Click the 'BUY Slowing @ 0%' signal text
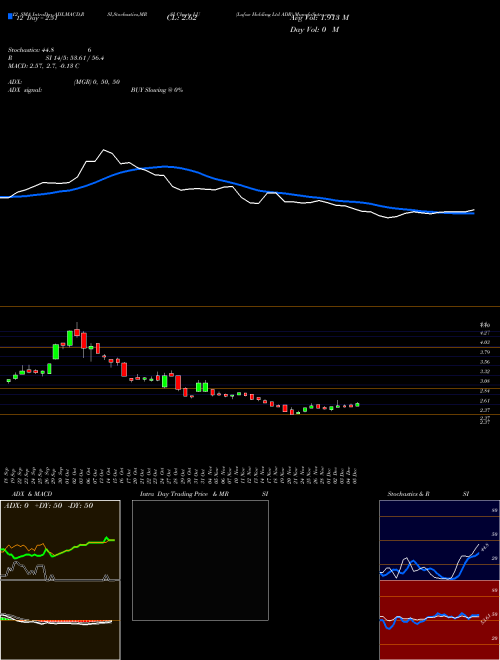 point(157,90)
